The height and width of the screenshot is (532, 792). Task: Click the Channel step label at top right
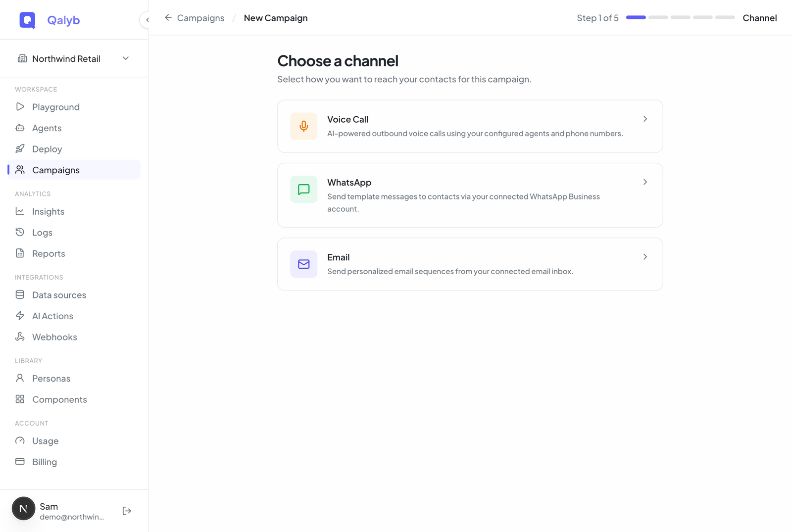click(759, 18)
